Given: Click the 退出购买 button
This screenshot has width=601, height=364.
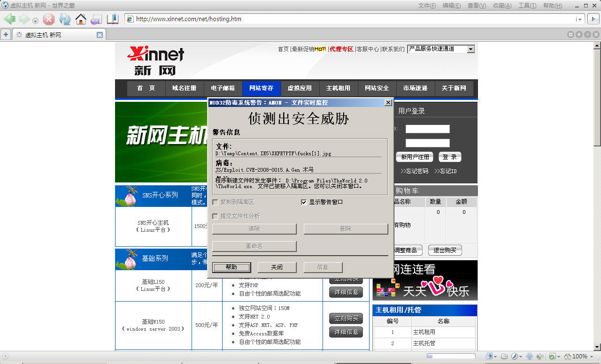Looking at the screenshot, I should (x=445, y=250).
